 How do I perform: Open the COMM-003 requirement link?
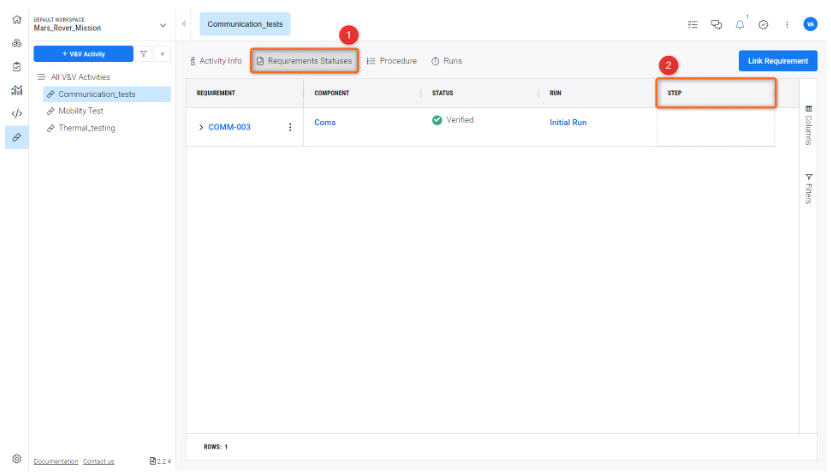coord(229,127)
